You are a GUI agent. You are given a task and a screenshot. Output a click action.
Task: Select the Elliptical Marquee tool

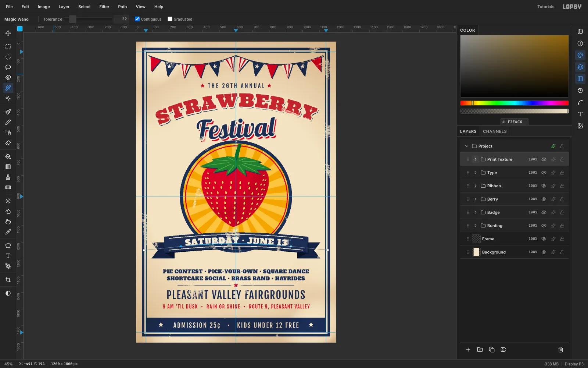tap(8, 57)
